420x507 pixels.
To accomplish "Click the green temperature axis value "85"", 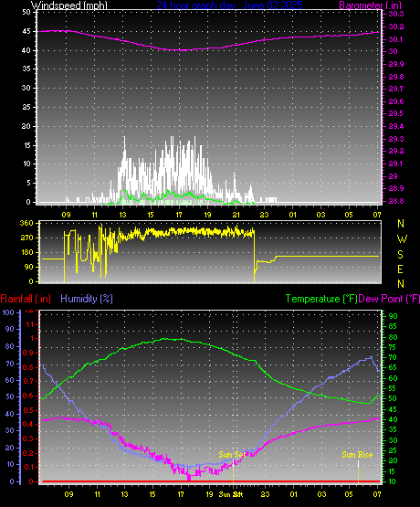I will click(393, 326).
